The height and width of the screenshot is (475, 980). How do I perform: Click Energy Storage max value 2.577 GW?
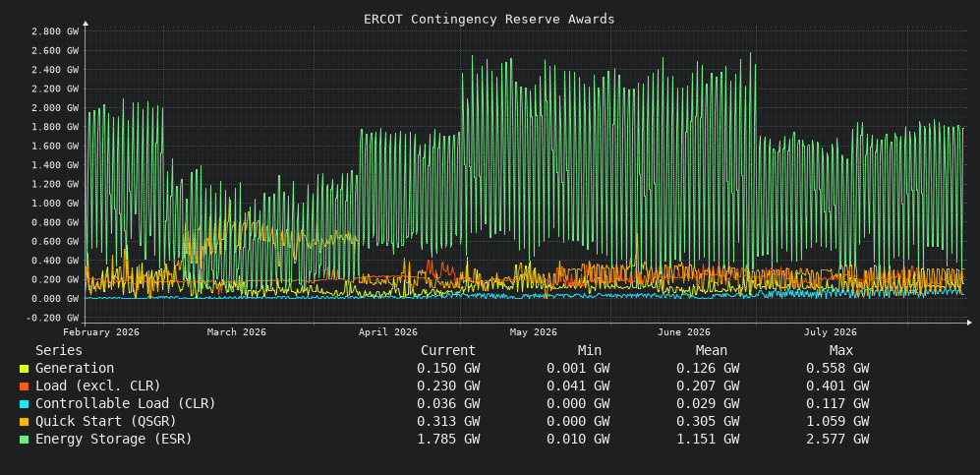point(837,439)
